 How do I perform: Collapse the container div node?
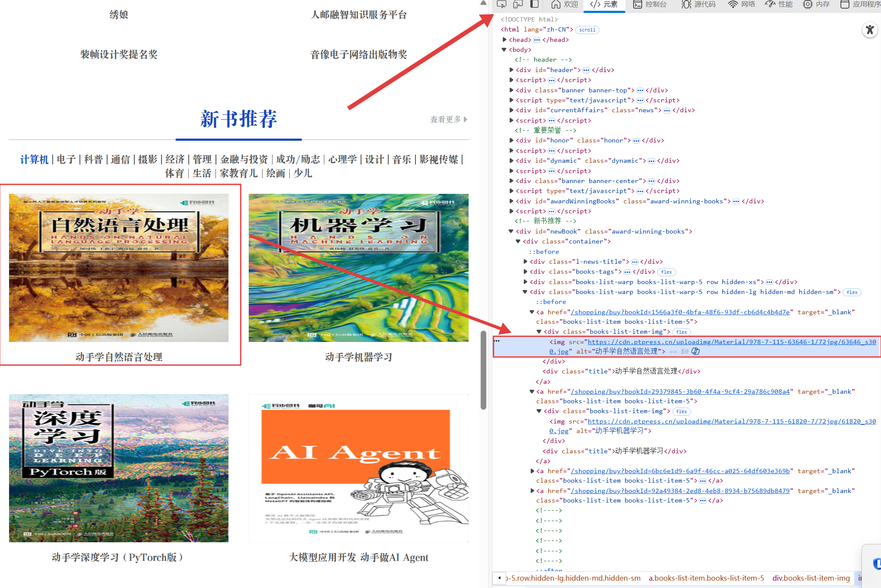click(518, 241)
